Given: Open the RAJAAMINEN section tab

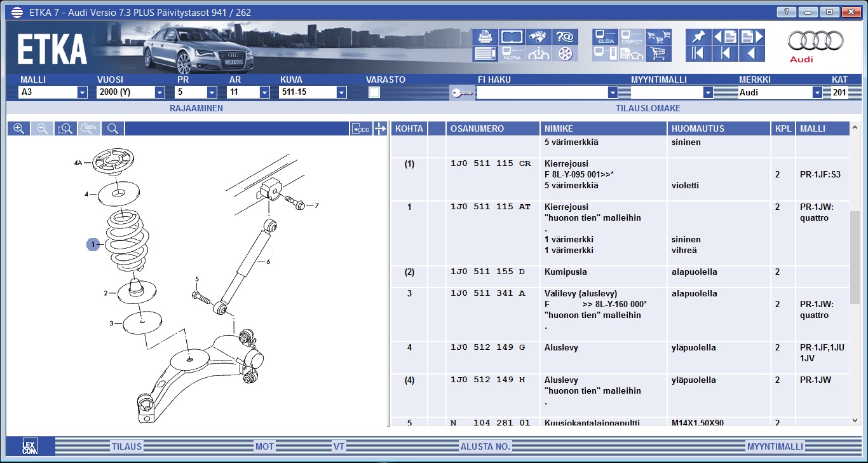Looking at the screenshot, I should click(196, 108).
